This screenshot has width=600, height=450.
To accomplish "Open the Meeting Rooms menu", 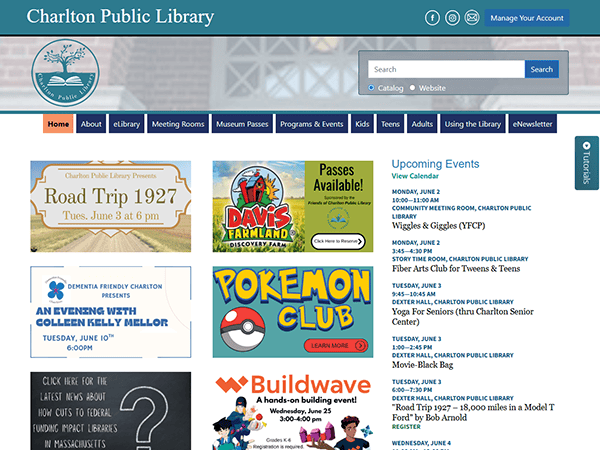I will point(178,124).
